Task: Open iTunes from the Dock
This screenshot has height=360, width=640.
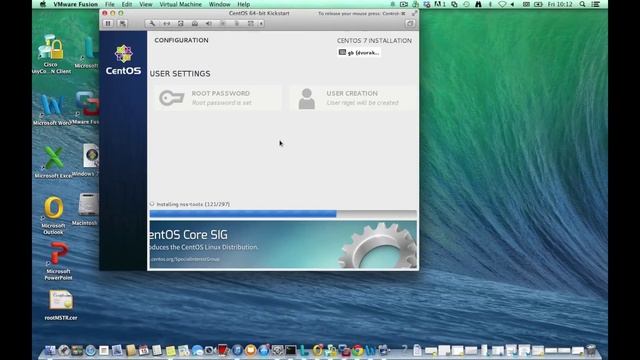Action: pos(237,350)
